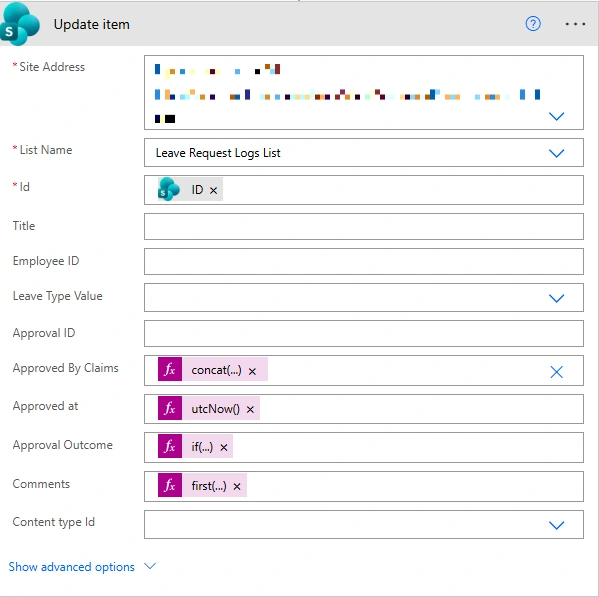This screenshot has height=597, width=599.
Task: Click into the Approval ID input field
Action: coord(364,334)
